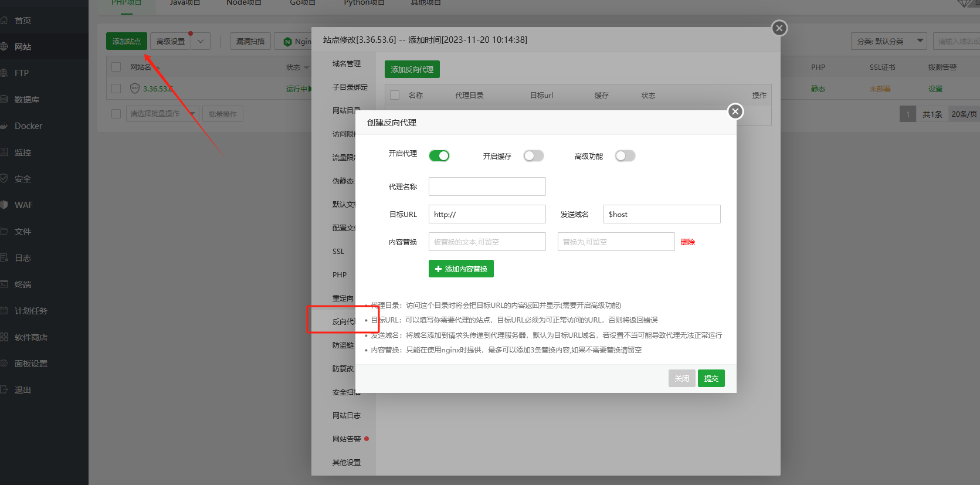Turn on the 高级功能 switch
This screenshot has width=980, height=485.
pyautogui.click(x=625, y=156)
